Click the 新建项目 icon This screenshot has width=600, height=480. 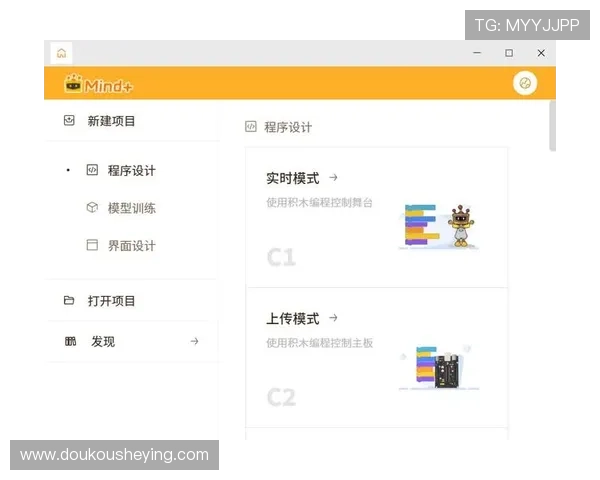pos(69,121)
